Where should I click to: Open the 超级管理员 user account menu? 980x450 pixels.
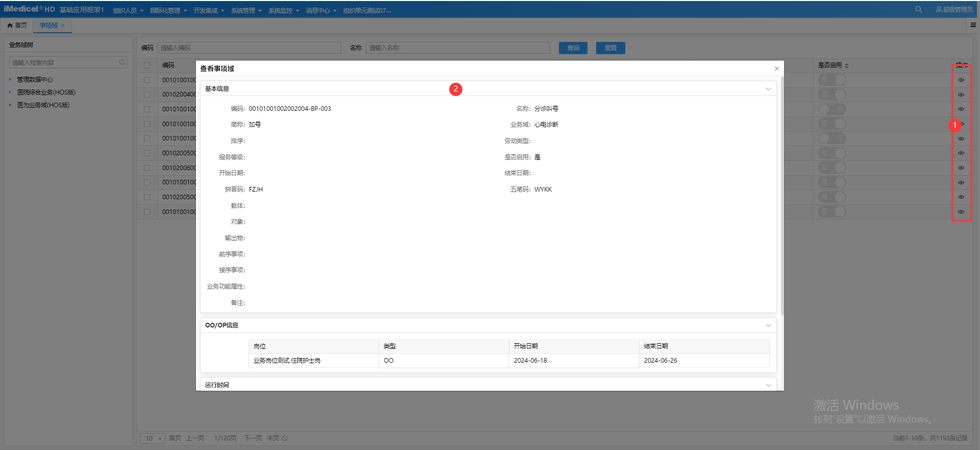tap(954, 10)
